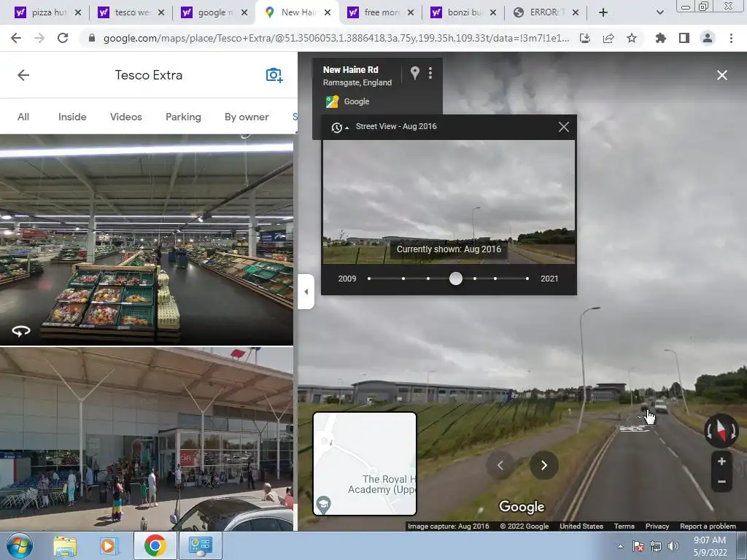
Task: Go back from Tesco Extra photos panel
Action: [23, 75]
